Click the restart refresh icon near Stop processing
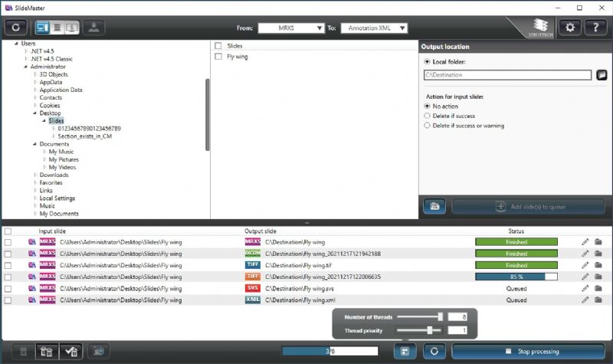Viewport: 613px width, 364px height. [x=434, y=351]
